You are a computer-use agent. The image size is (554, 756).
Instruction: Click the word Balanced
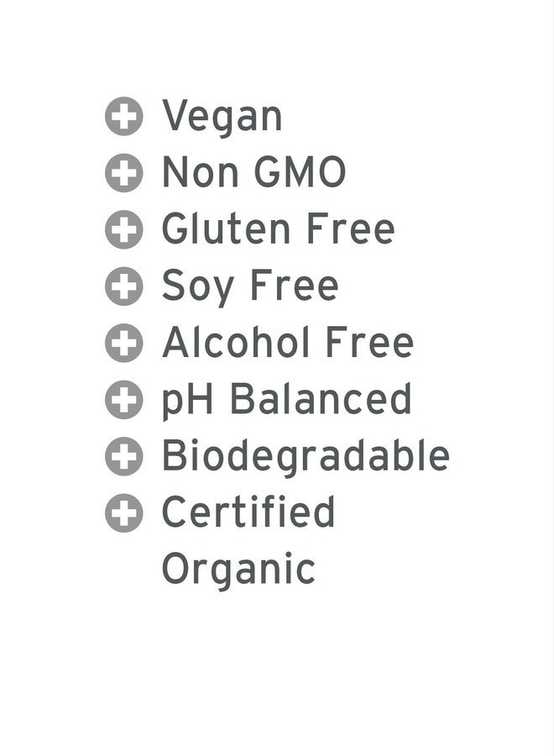click(321, 399)
